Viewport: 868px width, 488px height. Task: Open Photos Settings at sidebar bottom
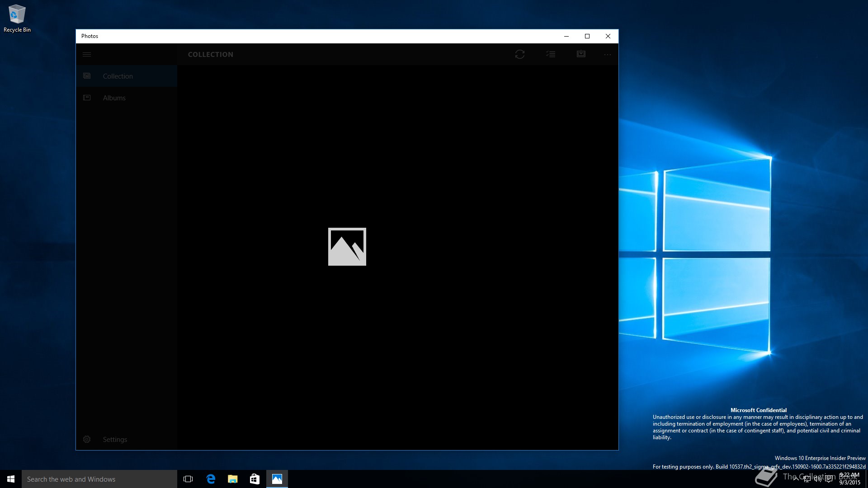(x=127, y=439)
